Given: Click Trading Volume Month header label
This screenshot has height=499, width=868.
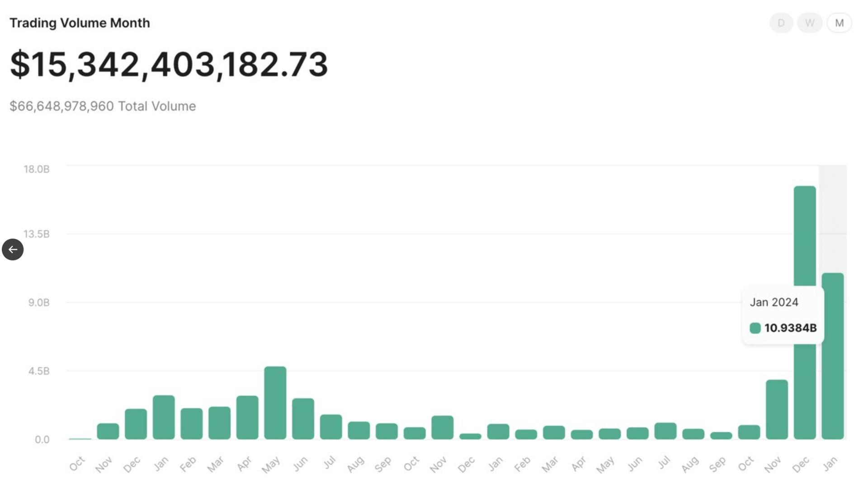Looking at the screenshot, I should [79, 22].
